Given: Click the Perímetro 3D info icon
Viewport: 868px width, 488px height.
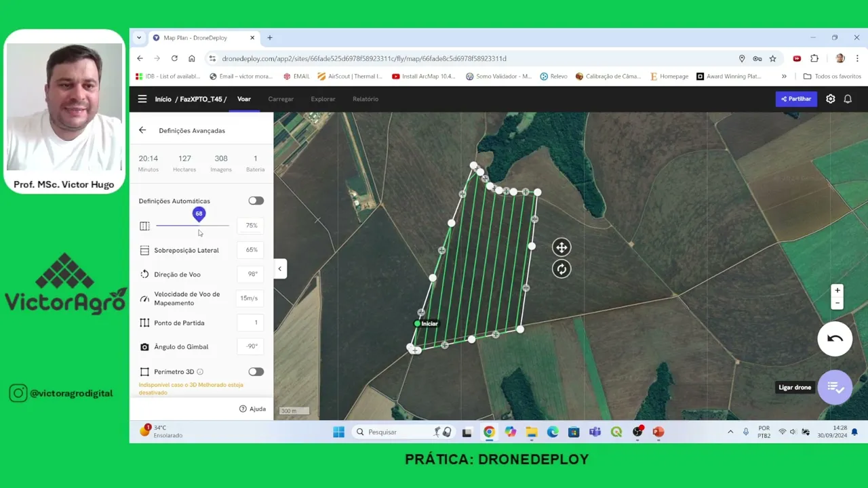Looking at the screenshot, I should click(200, 371).
